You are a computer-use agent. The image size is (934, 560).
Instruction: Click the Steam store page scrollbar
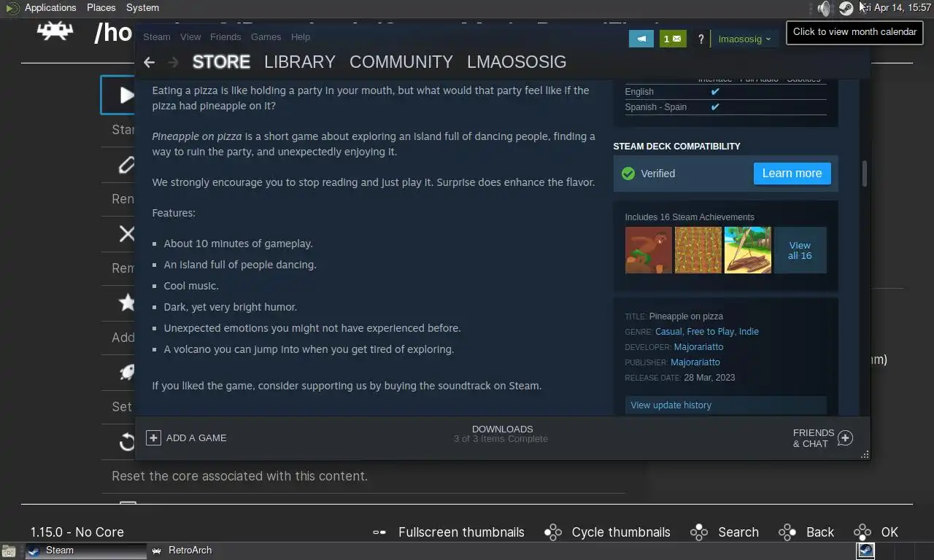[x=865, y=174]
